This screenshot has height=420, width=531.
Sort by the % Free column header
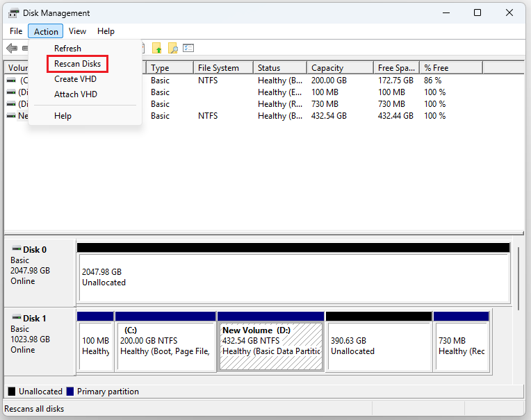pyautogui.click(x=451, y=67)
